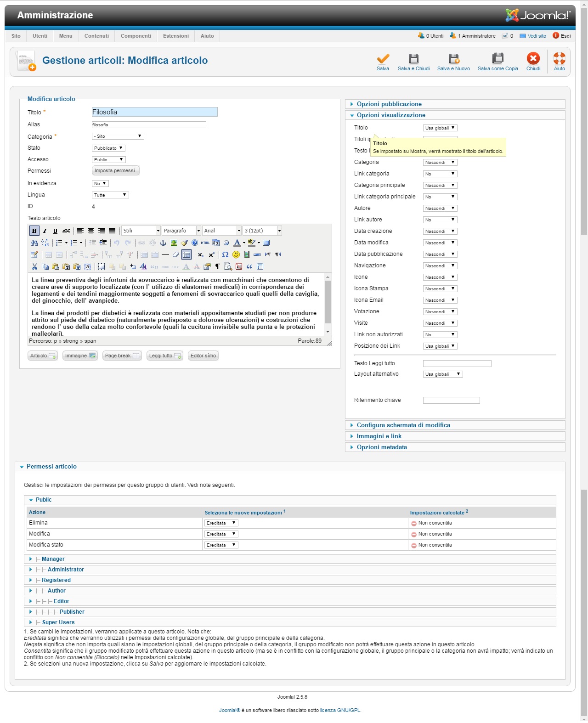Click the paste as plain text icon
The image size is (588, 723).
(66, 266)
